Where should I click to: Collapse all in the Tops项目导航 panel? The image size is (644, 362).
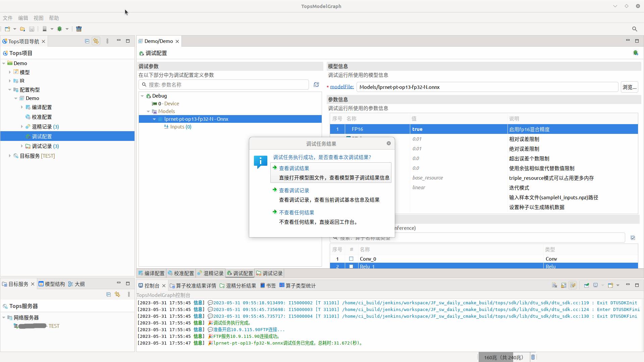[87, 41]
